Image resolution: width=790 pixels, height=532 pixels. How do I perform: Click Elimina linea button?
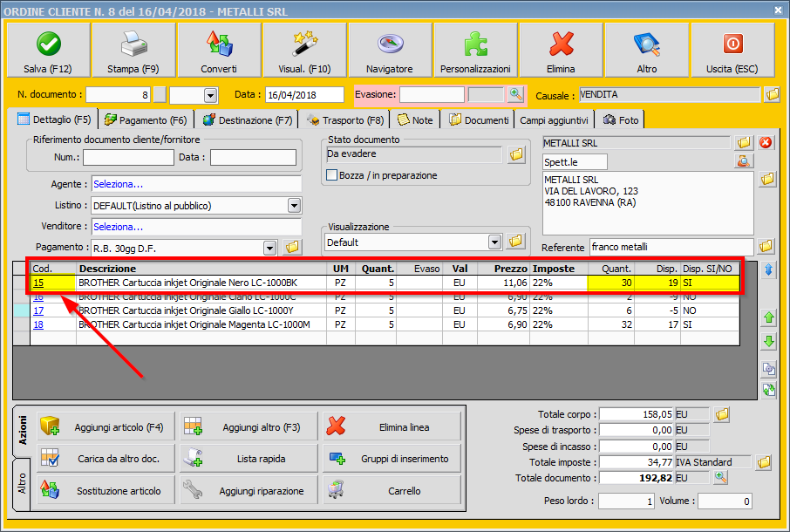392,427
